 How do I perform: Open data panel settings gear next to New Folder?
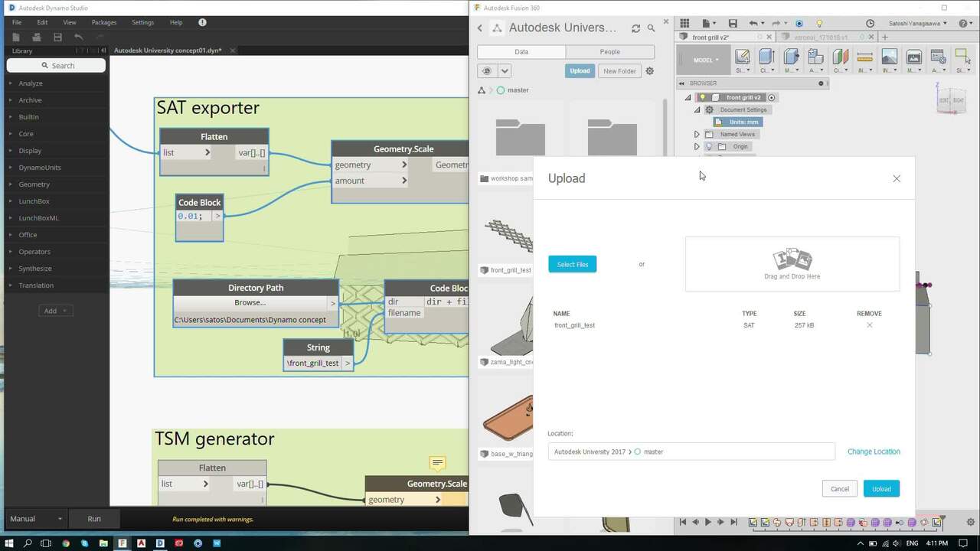(x=650, y=71)
